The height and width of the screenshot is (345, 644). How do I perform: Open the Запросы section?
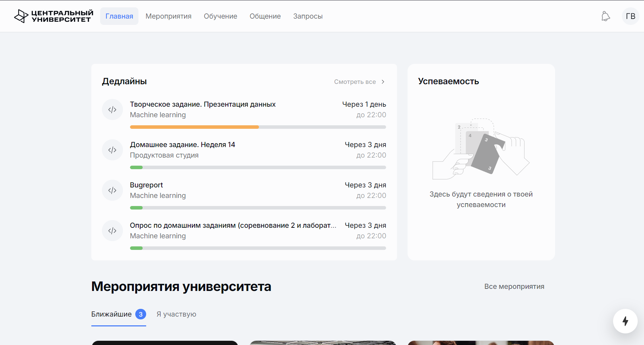coord(308,16)
